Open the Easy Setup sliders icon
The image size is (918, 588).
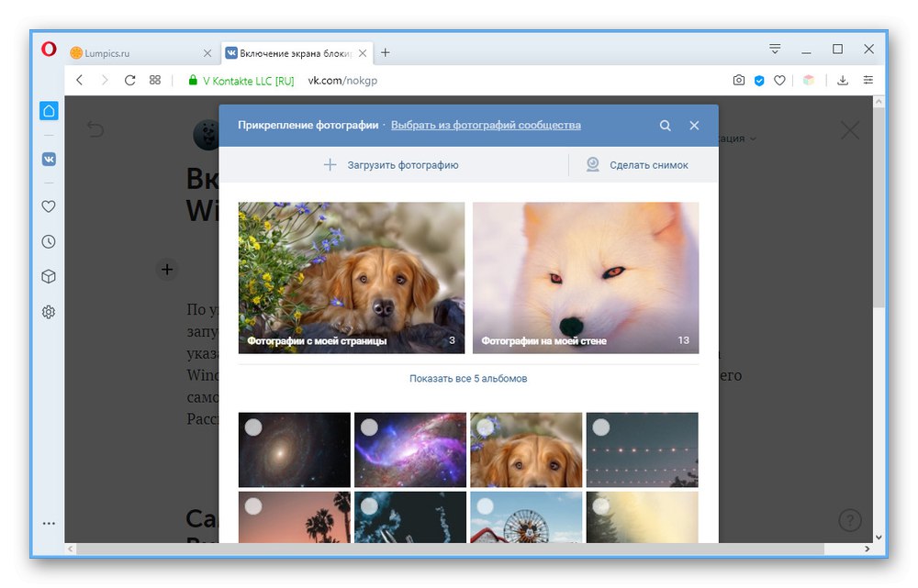pos(868,80)
